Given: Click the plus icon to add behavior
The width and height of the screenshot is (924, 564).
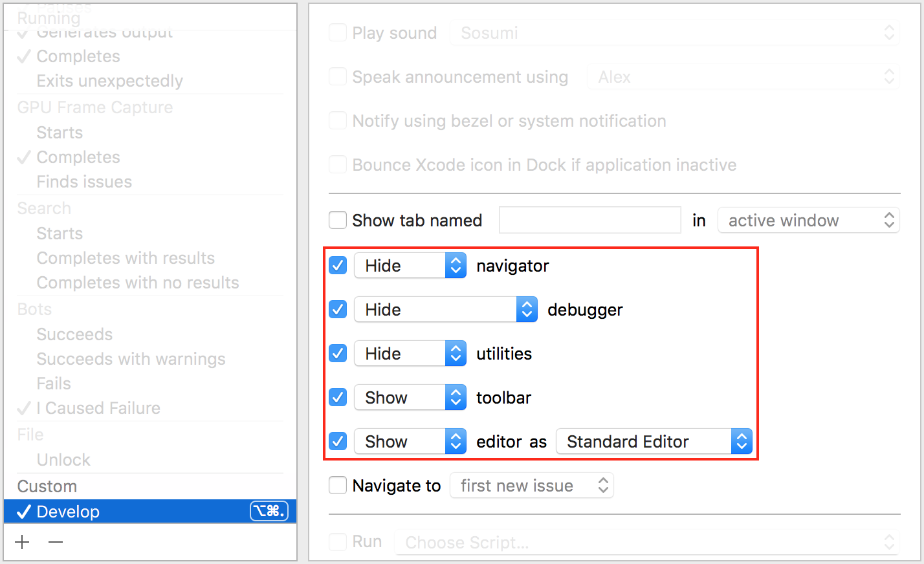Looking at the screenshot, I should pos(23,542).
